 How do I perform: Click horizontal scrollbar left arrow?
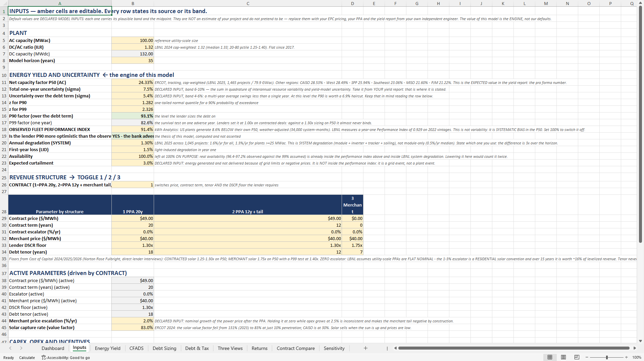click(x=395, y=348)
